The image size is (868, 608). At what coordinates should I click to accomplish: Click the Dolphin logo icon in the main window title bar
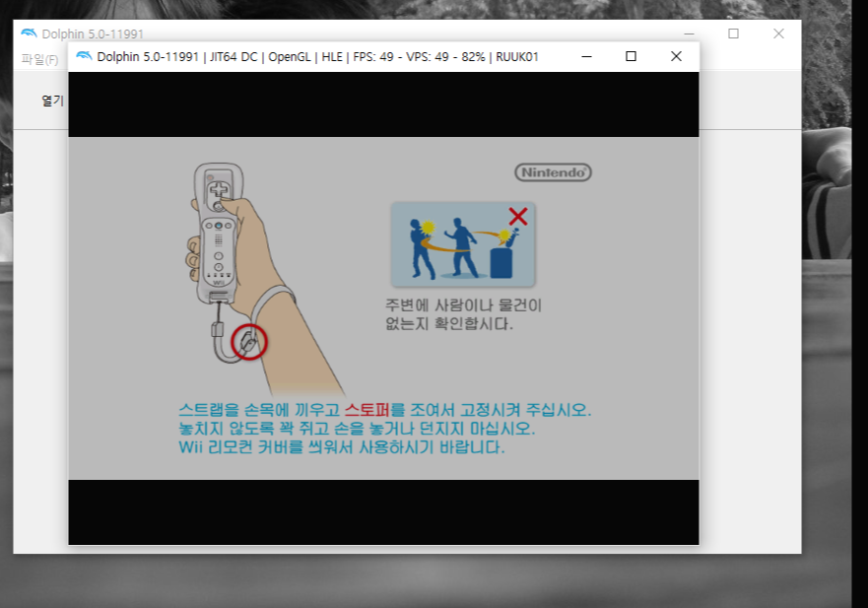coord(29,34)
